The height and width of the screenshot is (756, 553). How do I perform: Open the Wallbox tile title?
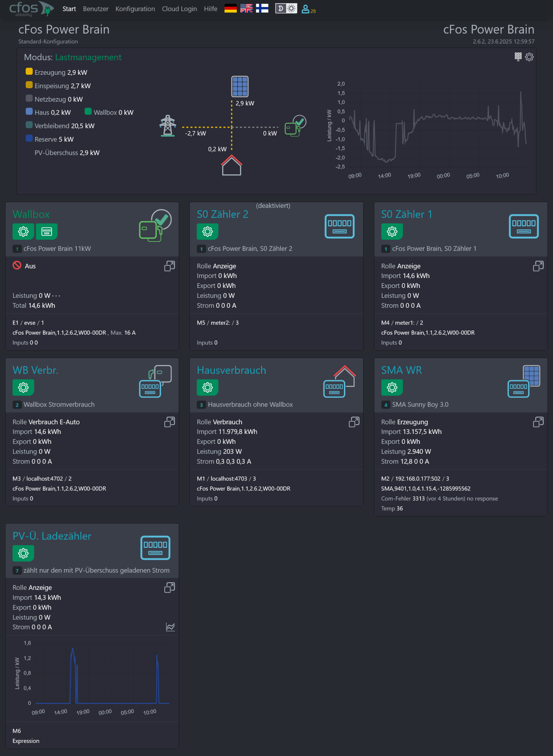tap(31, 214)
